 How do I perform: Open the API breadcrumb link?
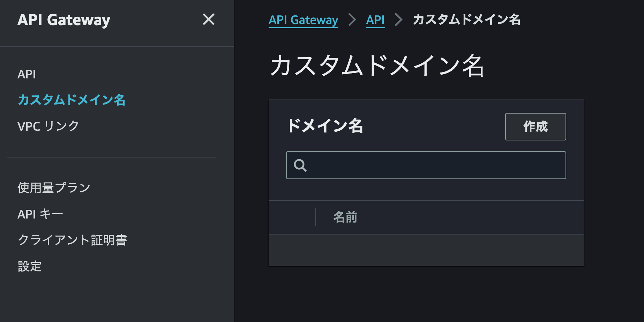[375, 20]
